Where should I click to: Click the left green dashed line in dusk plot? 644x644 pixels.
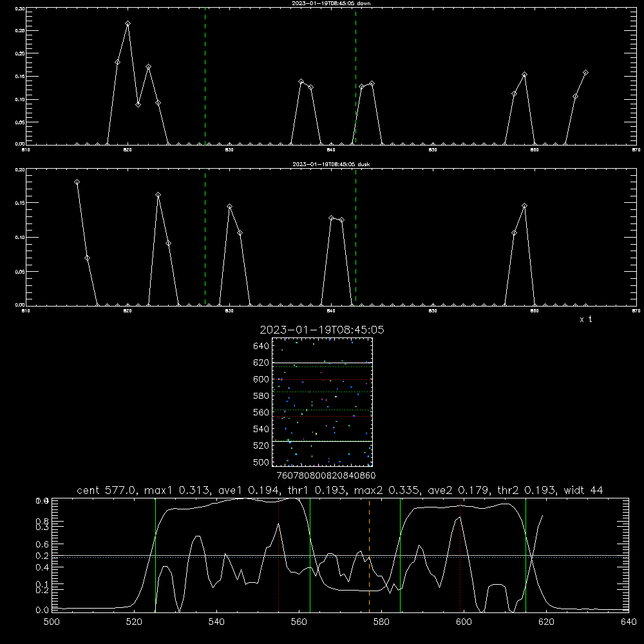tap(205, 237)
